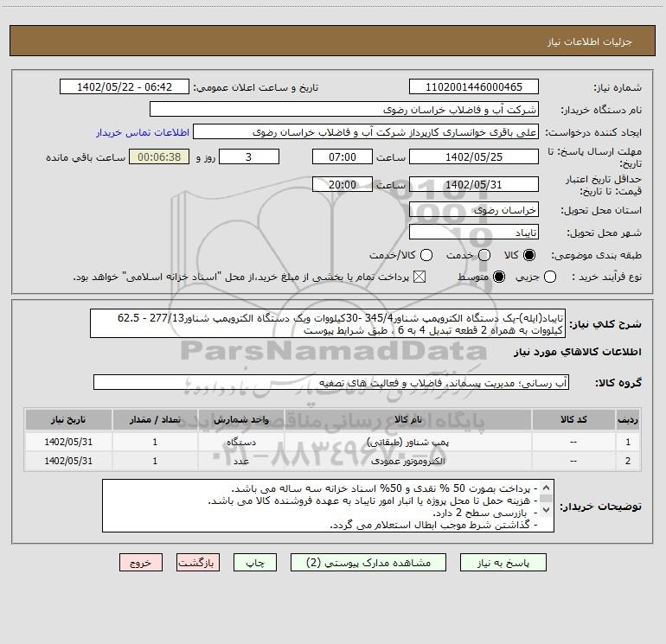Open مشاهده مدارک پیوستی (2) button
The height and width of the screenshot is (644, 666).
pos(368,563)
